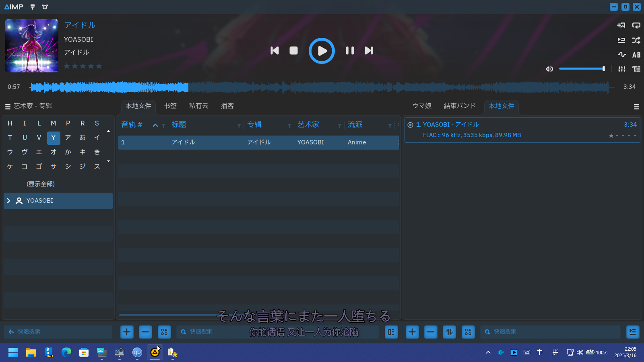Rate the track five stars under album name
The width and height of the screenshot is (644, 362).
coord(99,66)
